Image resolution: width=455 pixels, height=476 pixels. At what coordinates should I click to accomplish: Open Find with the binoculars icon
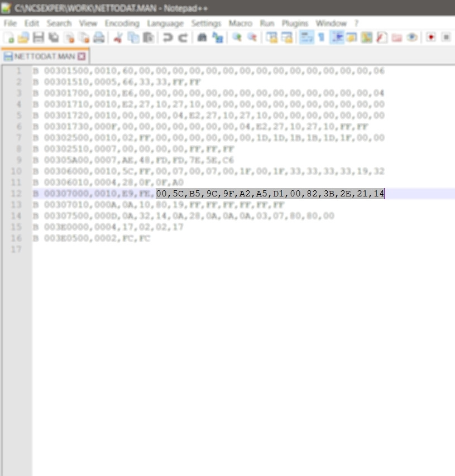[x=202, y=37]
